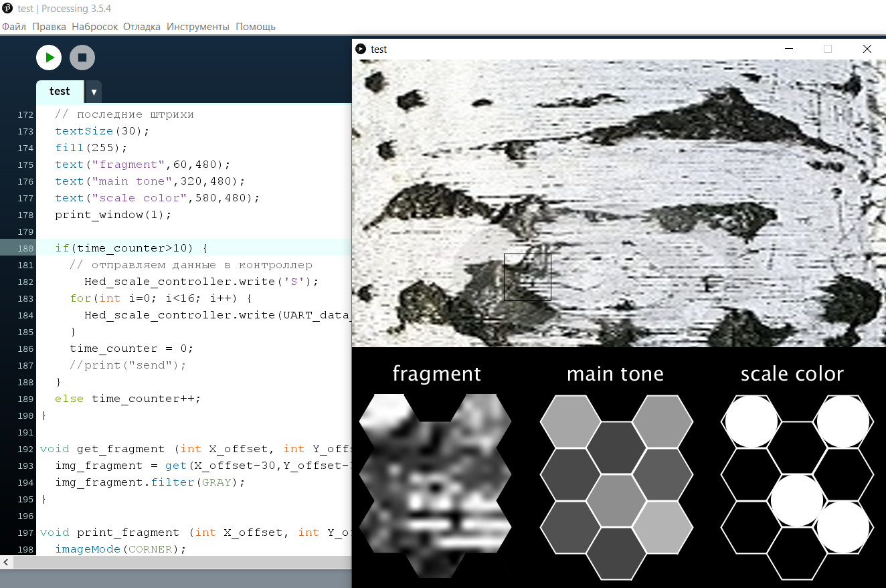The height and width of the screenshot is (588, 886).
Task: Click the code line 'time_counter = 0;'
Action: pos(131,349)
